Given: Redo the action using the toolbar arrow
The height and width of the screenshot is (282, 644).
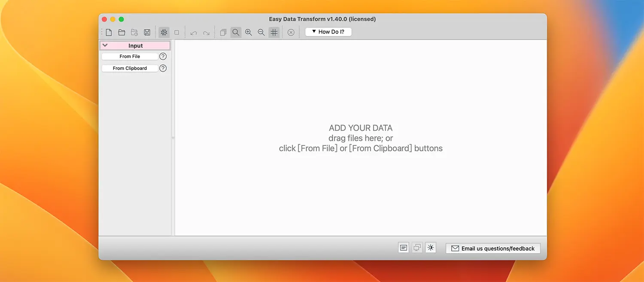Looking at the screenshot, I should 206,33.
